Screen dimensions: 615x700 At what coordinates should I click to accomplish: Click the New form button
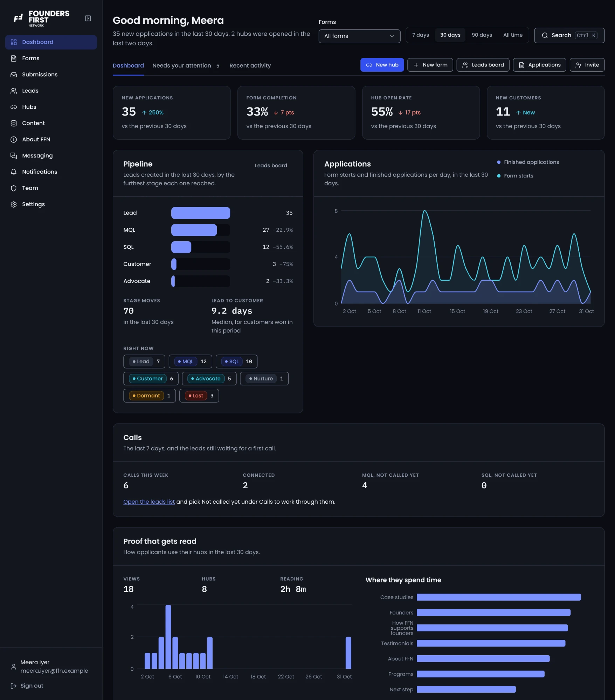click(x=430, y=65)
